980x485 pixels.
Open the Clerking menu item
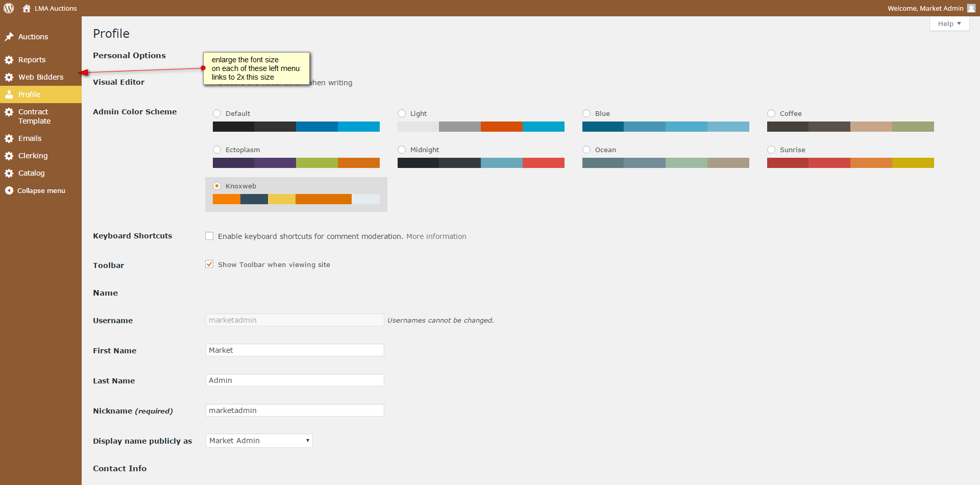41,156
